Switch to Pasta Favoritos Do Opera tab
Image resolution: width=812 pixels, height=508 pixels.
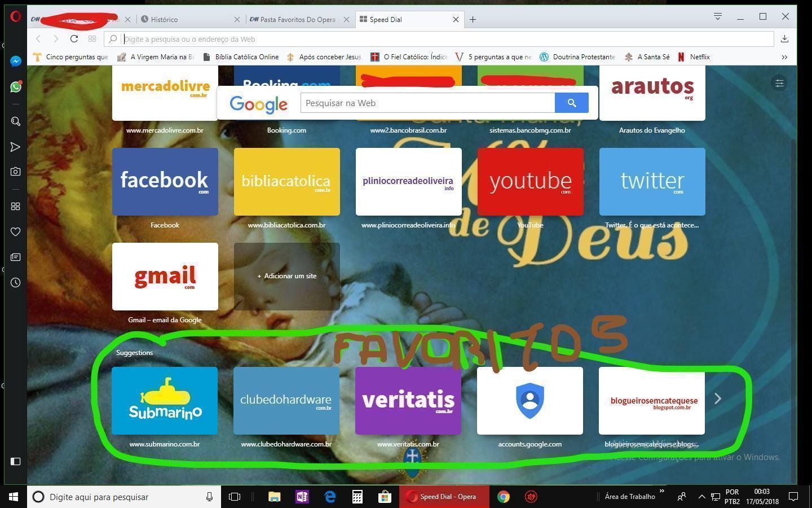(x=299, y=19)
